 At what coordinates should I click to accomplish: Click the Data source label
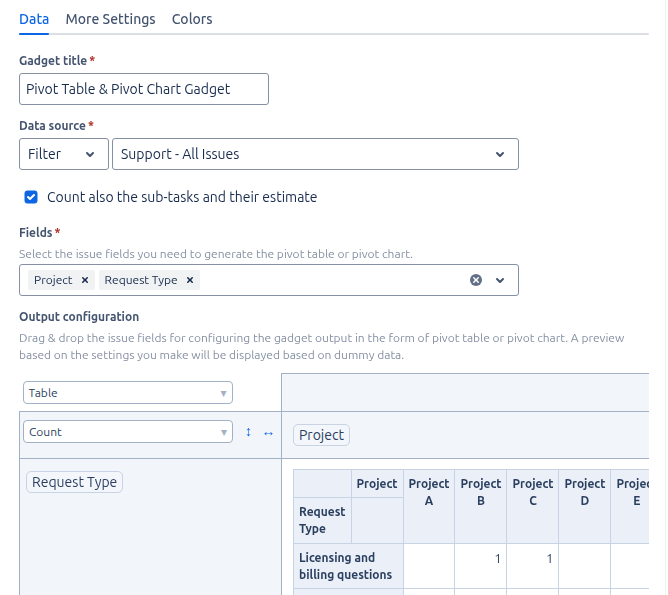[52, 126]
